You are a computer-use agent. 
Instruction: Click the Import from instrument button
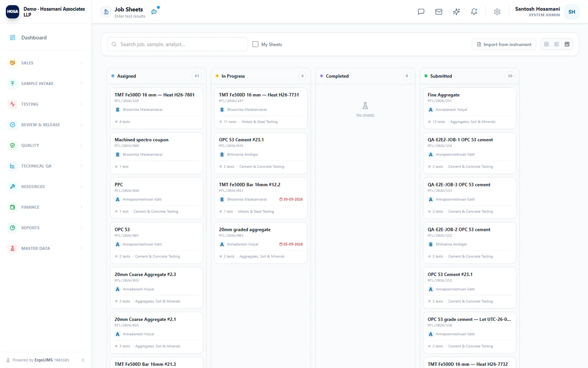tap(504, 44)
